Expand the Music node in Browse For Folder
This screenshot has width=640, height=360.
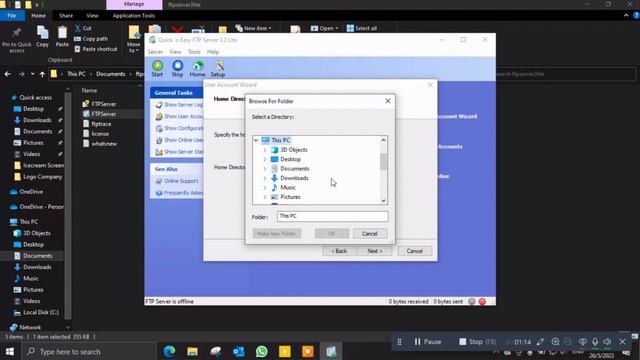(265, 187)
